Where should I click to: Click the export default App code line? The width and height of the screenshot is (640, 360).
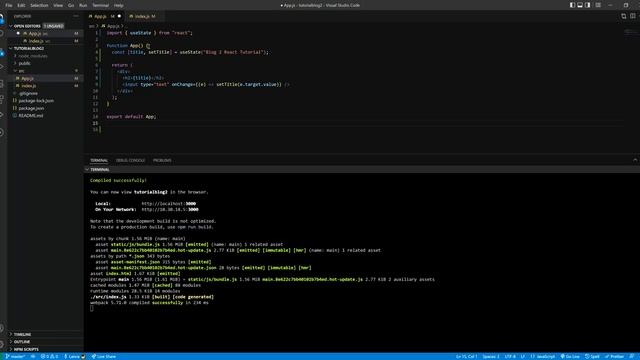click(x=131, y=117)
